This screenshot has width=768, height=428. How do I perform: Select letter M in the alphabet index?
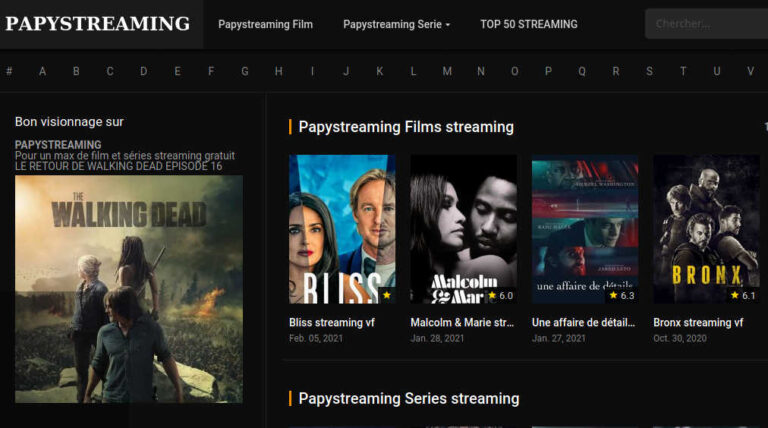[447, 71]
